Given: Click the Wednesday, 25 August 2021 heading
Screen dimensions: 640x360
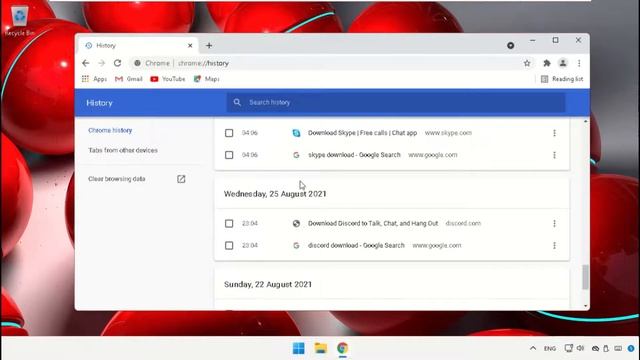Looking at the screenshot, I should coord(275,194).
